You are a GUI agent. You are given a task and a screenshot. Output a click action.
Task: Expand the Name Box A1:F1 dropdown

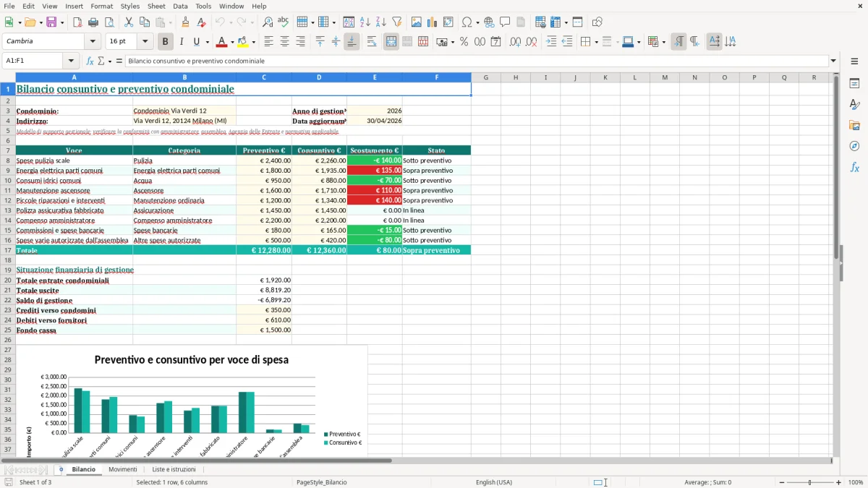71,61
